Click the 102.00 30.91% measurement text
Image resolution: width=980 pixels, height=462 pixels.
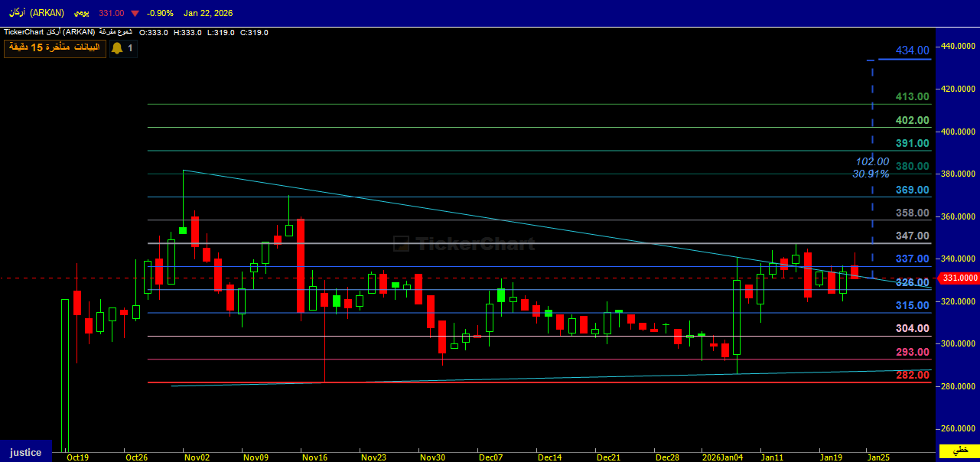[871, 168]
